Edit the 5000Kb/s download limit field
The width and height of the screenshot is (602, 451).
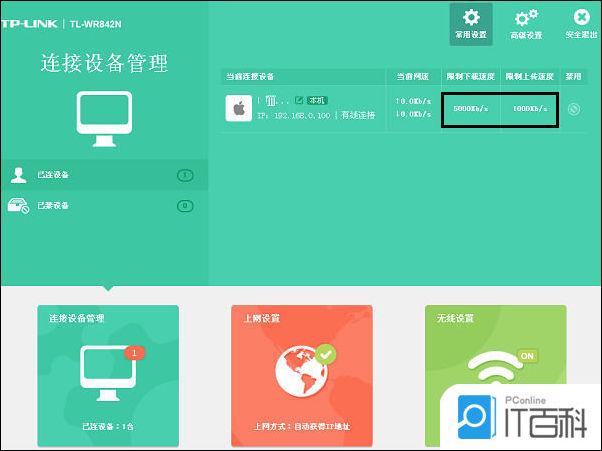(x=471, y=108)
